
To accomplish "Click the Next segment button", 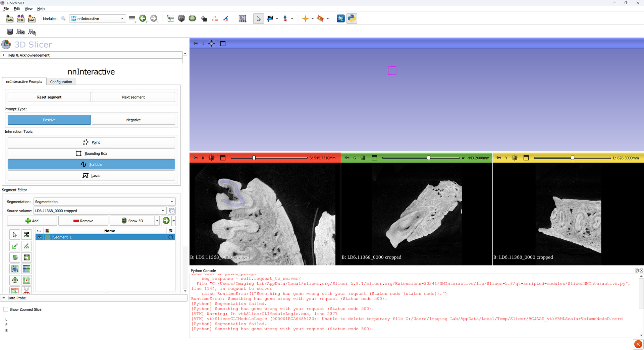I will [x=133, y=97].
